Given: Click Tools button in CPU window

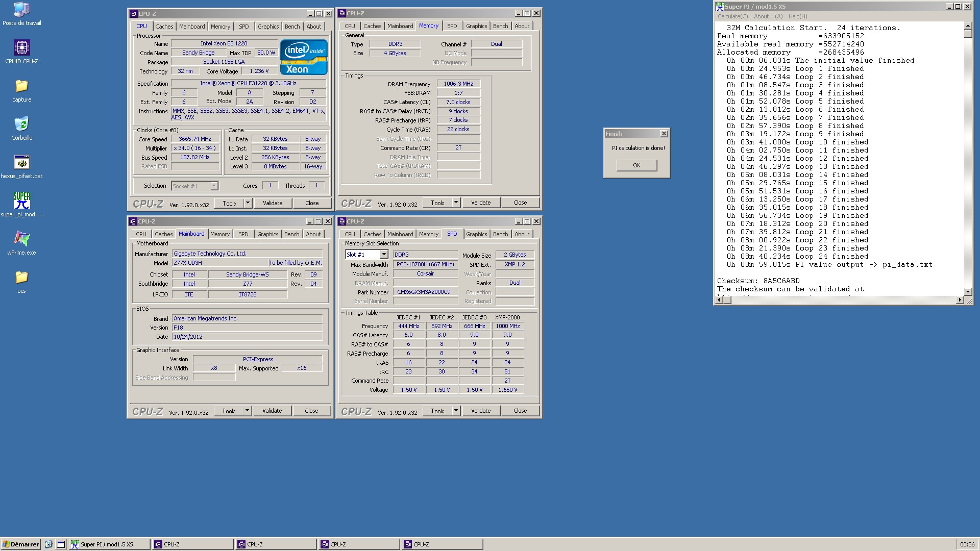Looking at the screenshot, I should (x=229, y=203).
